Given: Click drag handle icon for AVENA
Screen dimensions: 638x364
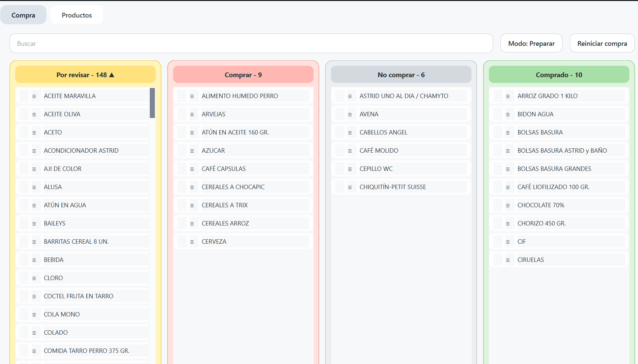Looking at the screenshot, I should pyautogui.click(x=350, y=115).
